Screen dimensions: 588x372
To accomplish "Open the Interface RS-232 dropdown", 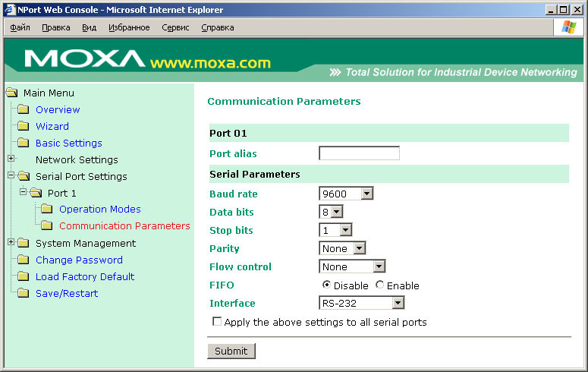I will 362,304.
